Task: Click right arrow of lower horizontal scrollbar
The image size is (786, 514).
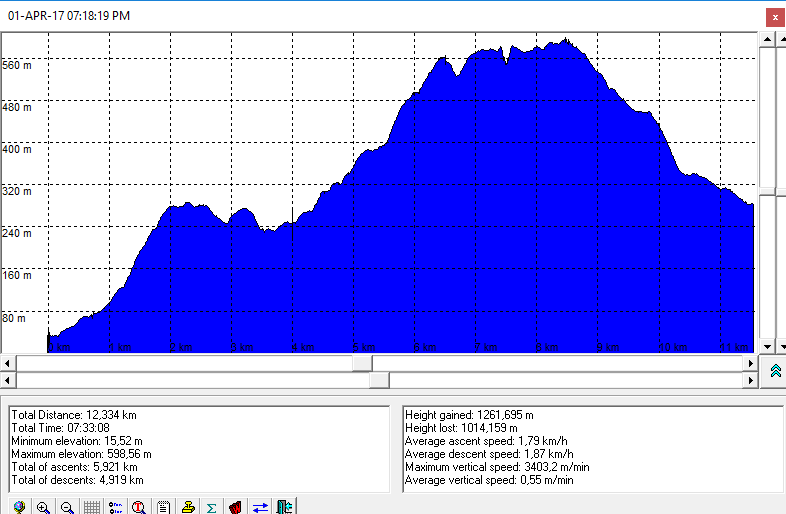Action: click(751, 380)
